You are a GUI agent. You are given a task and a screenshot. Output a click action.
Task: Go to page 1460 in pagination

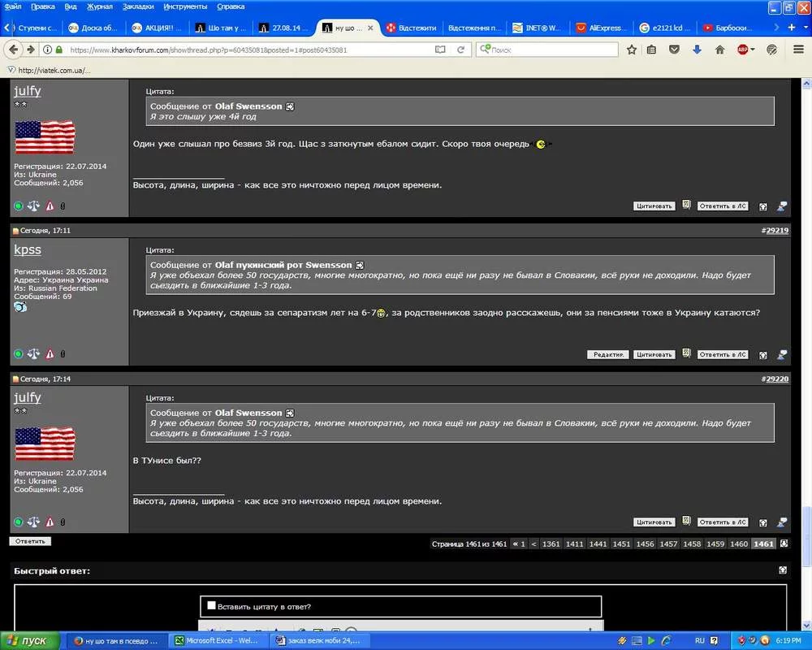coord(738,544)
